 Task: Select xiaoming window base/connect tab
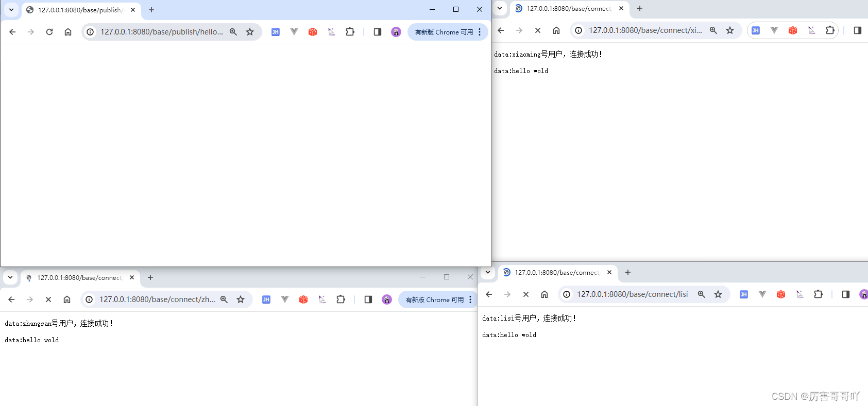(569, 8)
